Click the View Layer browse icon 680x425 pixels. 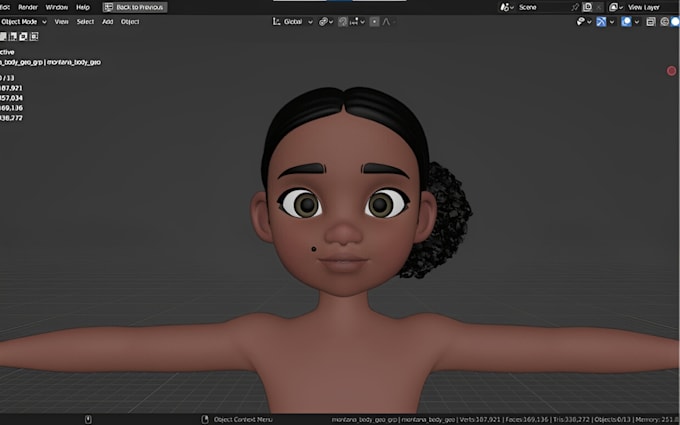coord(616,7)
